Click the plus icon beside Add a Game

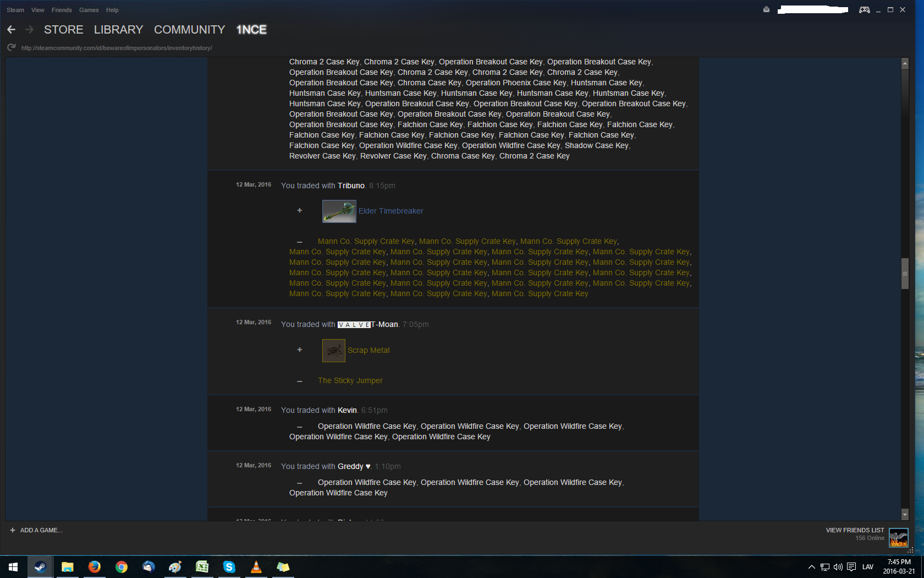tap(12, 530)
